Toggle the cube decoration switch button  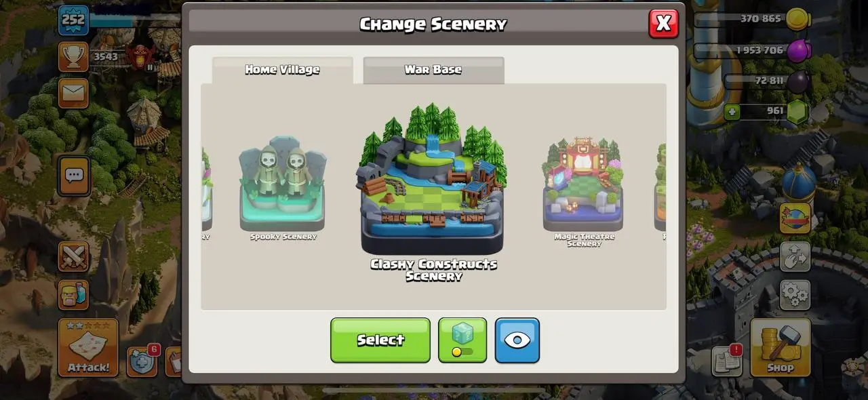click(x=462, y=340)
